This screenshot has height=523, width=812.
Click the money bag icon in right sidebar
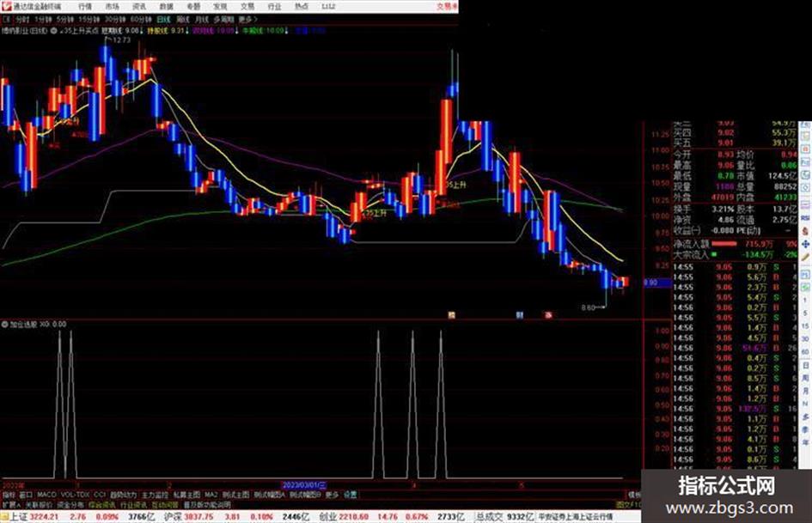(x=805, y=230)
